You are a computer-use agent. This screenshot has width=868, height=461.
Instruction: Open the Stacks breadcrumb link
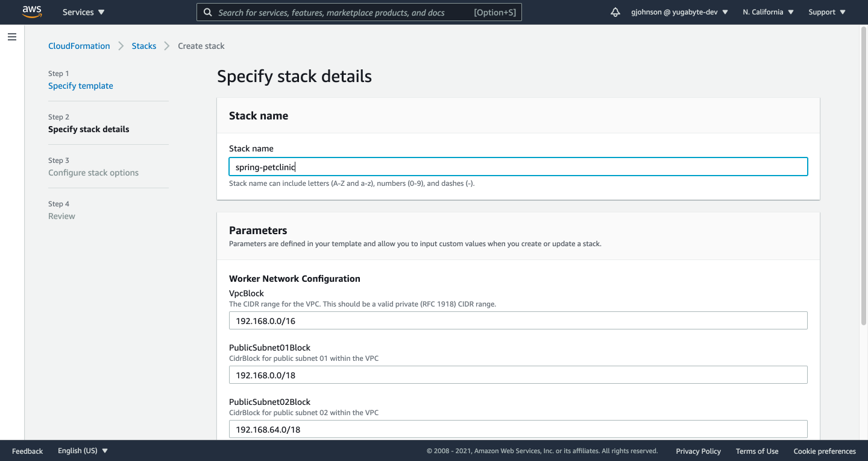tap(144, 45)
